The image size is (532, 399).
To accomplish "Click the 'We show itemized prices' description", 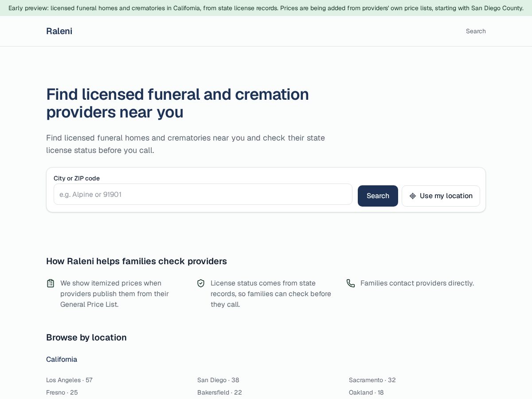I will click(114, 294).
